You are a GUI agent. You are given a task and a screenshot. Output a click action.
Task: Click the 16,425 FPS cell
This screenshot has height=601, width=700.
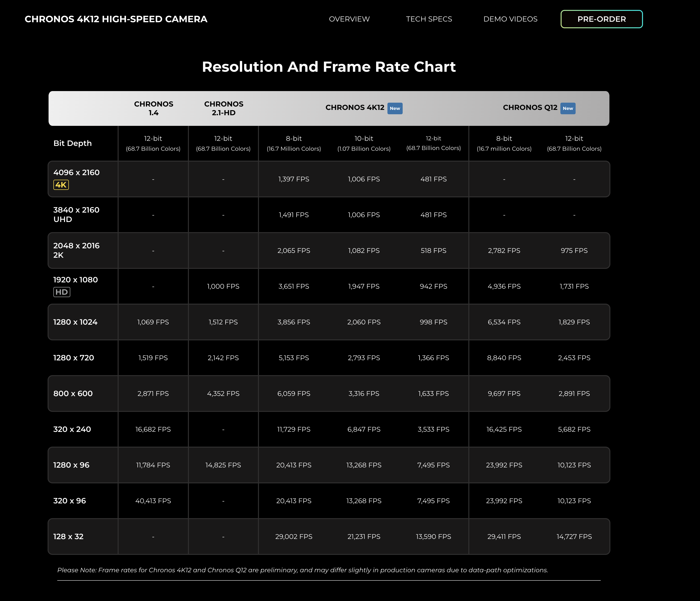point(504,429)
